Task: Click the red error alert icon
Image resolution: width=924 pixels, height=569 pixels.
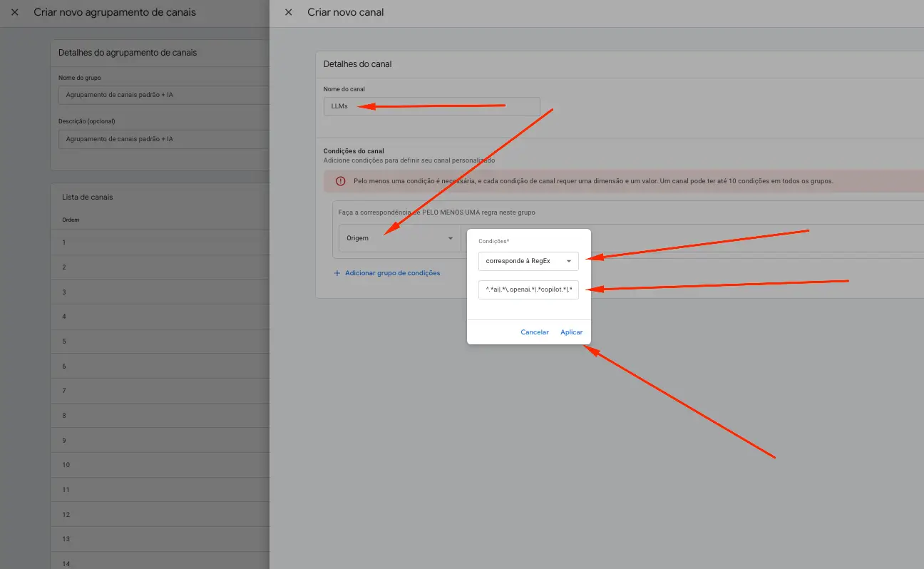Action: [340, 181]
